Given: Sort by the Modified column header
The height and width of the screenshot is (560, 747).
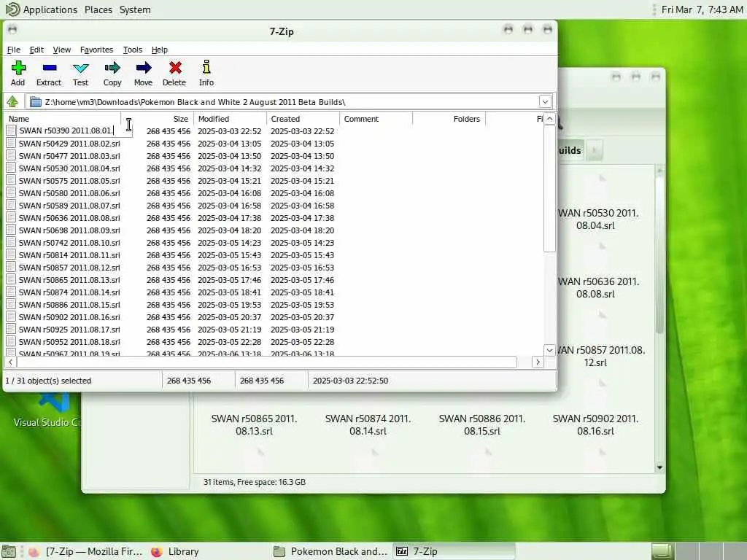Looking at the screenshot, I should point(230,119).
